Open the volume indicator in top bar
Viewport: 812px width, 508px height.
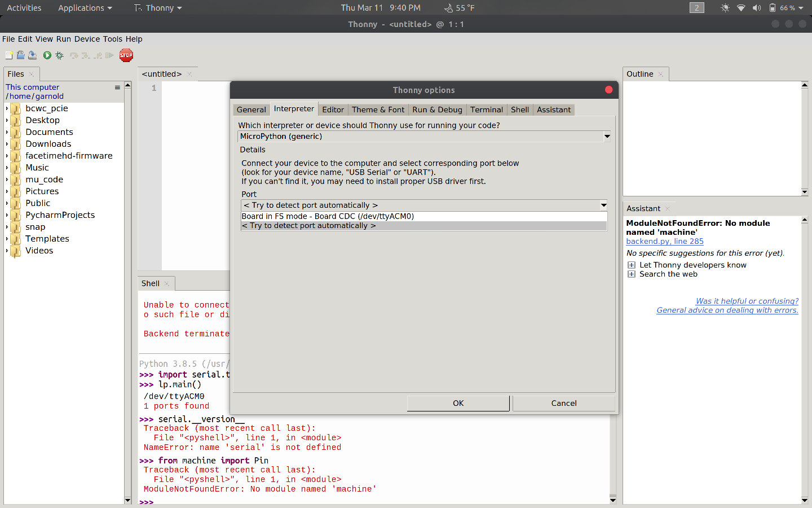pos(757,8)
